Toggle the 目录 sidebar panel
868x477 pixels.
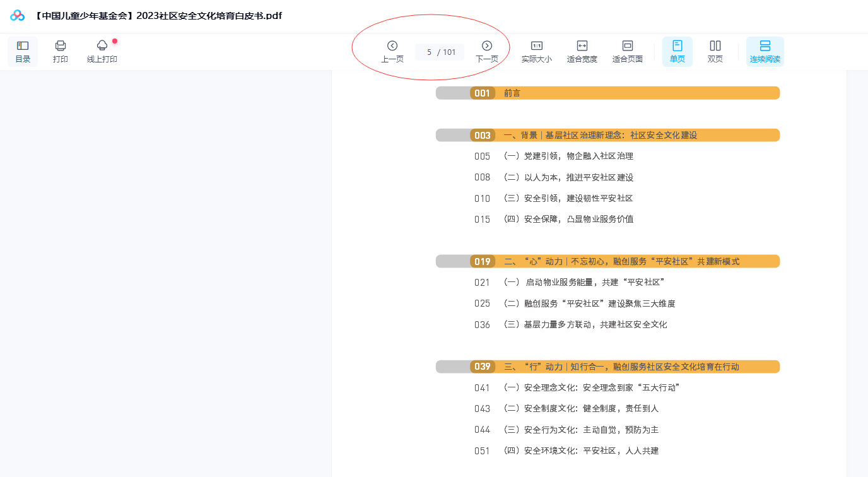point(23,51)
